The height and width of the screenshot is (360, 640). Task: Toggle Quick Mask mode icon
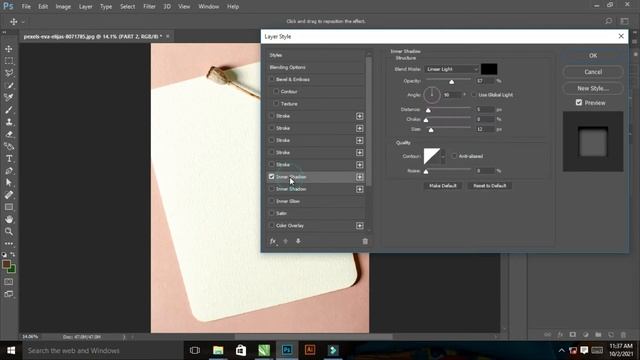(x=9, y=282)
